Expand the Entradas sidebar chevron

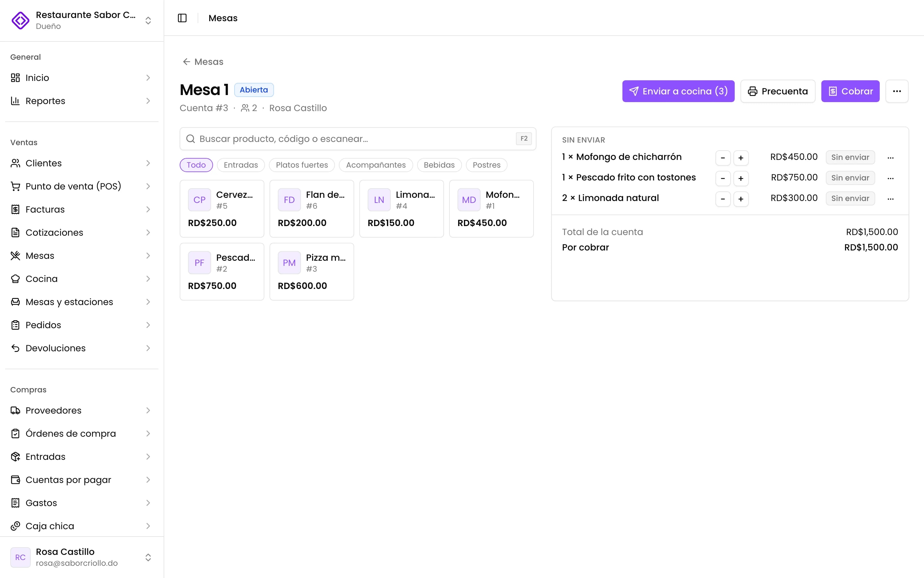148,456
